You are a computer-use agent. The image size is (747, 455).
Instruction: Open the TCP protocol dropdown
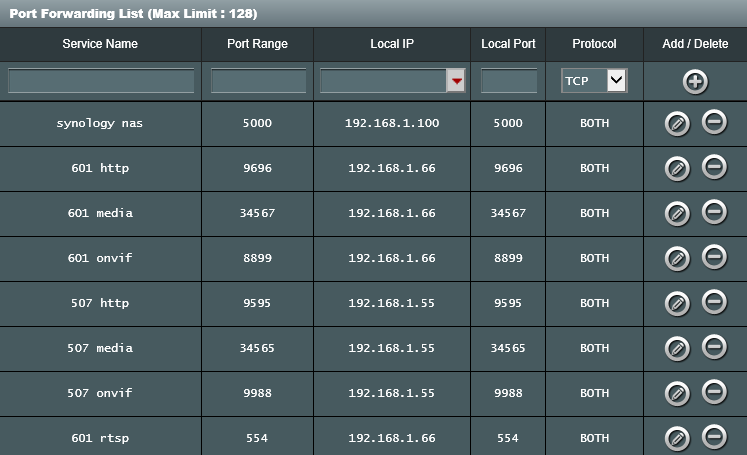[594, 81]
